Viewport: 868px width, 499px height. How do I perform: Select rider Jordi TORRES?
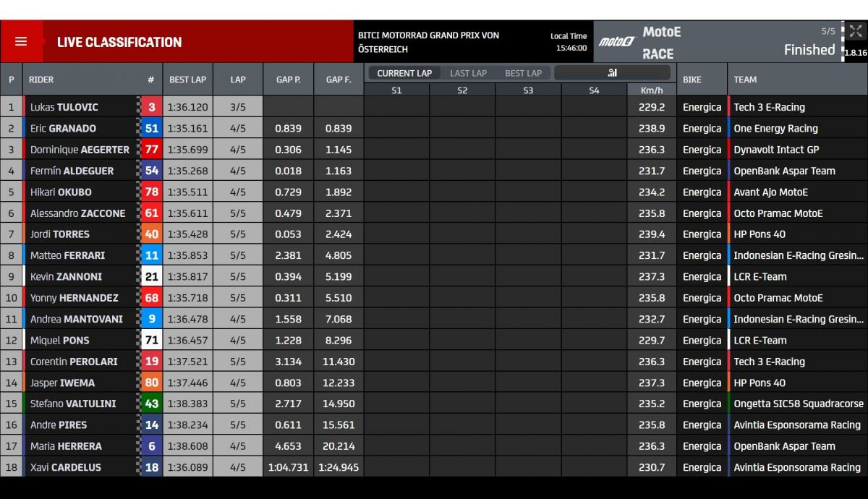click(60, 234)
